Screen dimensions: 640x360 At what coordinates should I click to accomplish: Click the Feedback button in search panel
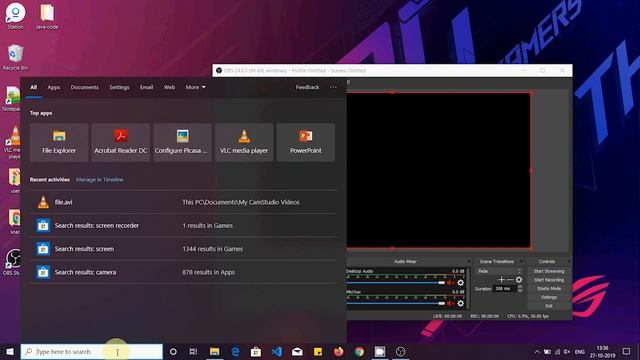(307, 87)
